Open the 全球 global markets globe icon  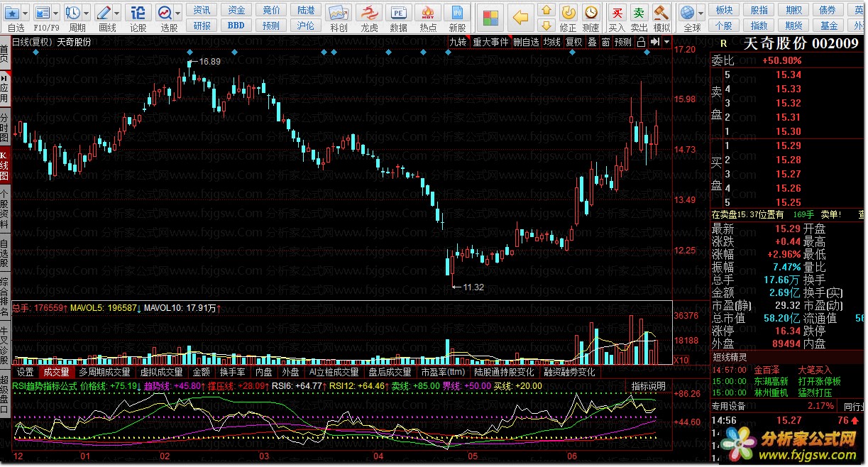[686, 13]
